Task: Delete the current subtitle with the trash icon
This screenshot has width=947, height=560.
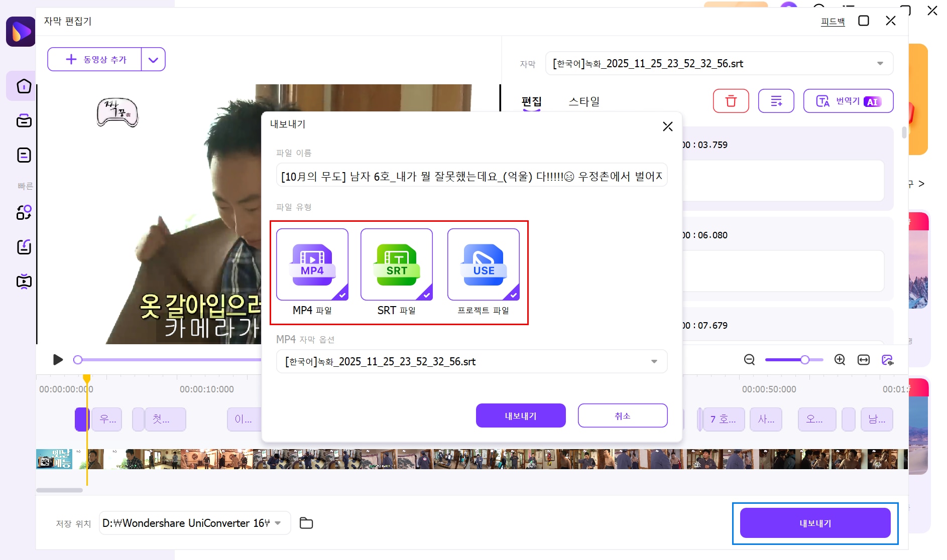Action: [731, 101]
